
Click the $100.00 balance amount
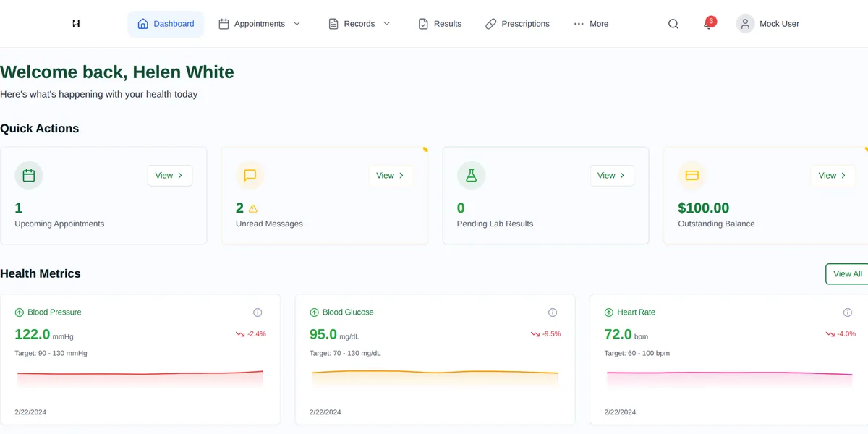pyautogui.click(x=703, y=208)
